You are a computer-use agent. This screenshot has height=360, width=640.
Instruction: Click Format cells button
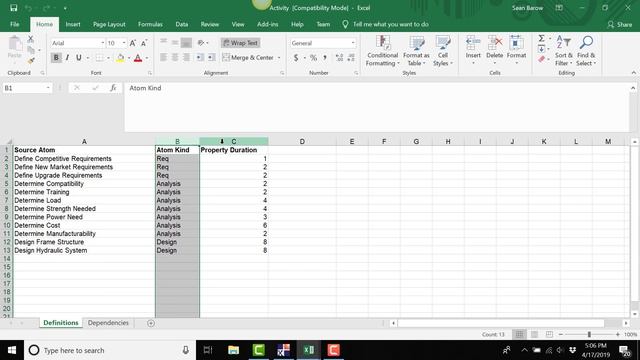coord(516,51)
